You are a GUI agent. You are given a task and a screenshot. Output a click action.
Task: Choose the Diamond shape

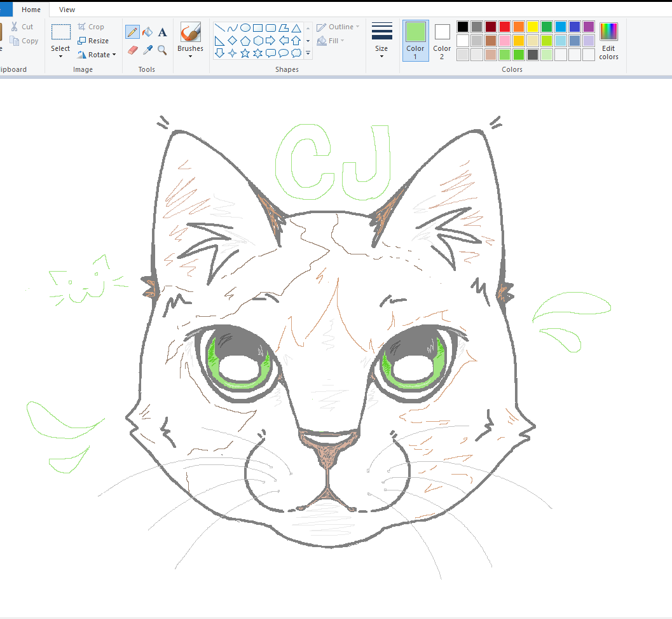pos(232,41)
